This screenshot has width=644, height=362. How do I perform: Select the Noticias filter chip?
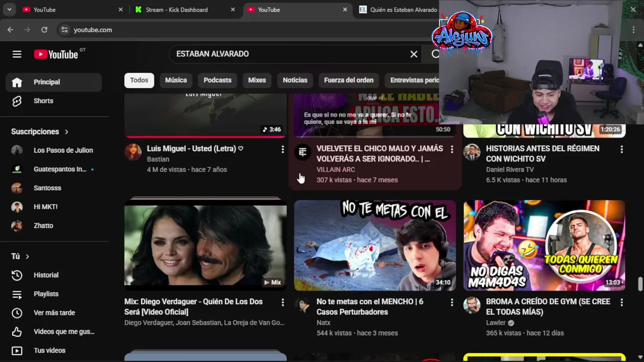pyautogui.click(x=295, y=80)
